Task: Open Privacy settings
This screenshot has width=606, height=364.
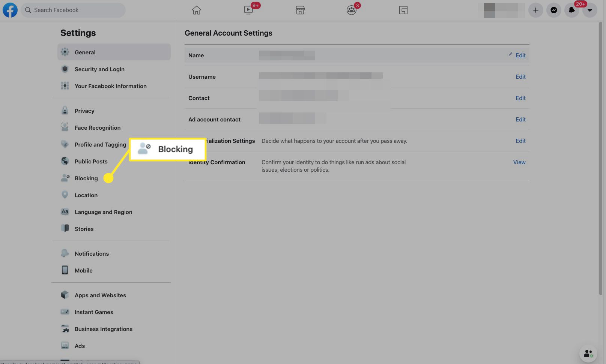Action: click(114, 111)
